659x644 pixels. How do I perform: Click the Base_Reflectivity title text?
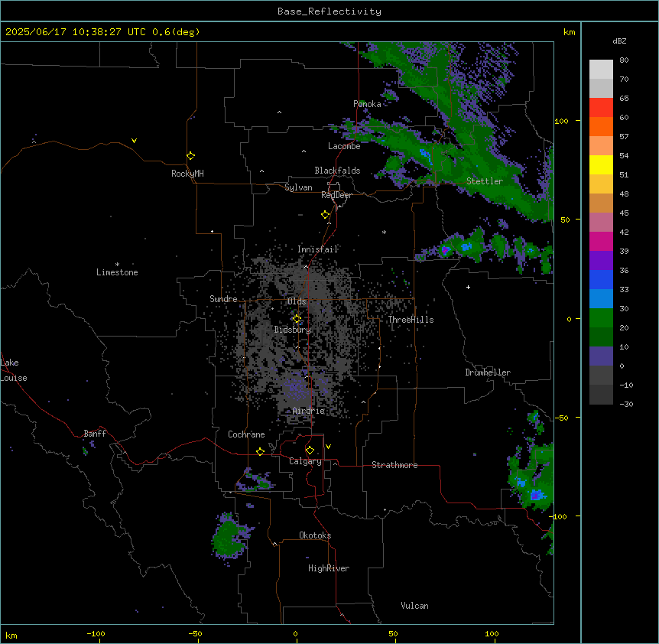(x=329, y=11)
